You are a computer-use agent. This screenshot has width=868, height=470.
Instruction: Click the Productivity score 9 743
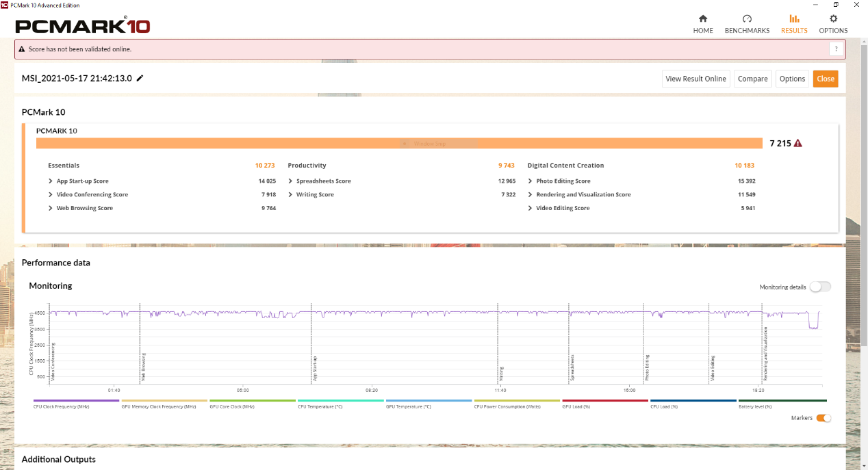pyautogui.click(x=507, y=166)
